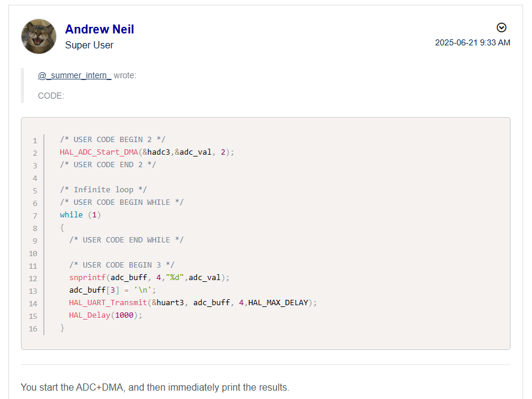Open the @_summer_intern_ mention link
The width and height of the screenshot is (532, 399).
[75, 75]
